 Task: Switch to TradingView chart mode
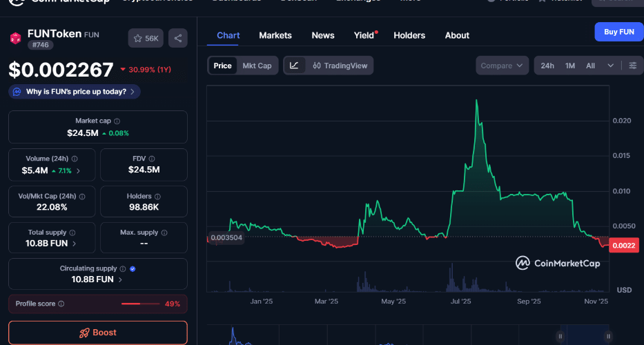click(340, 66)
